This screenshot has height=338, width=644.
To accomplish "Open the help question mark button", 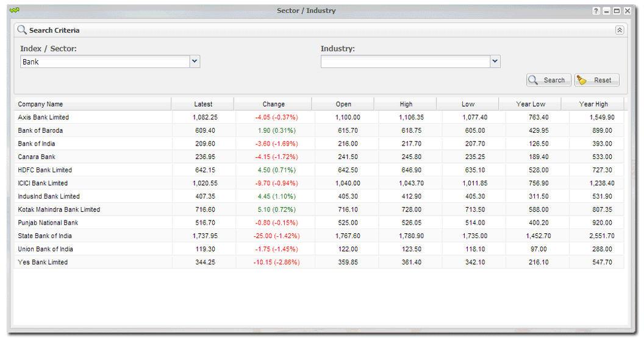I will pos(596,11).
